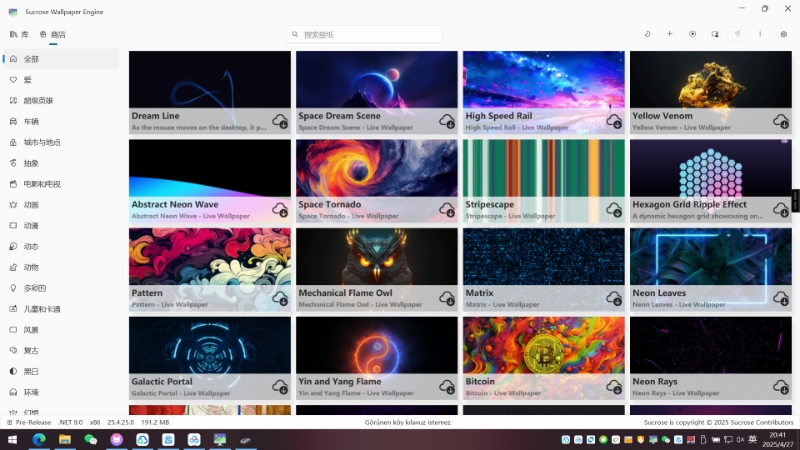Screen dimensions: 800x450
Task: Click the greyed-out trophy icon in toolbar
Action: pyautogui.click(x=737, y=34)
